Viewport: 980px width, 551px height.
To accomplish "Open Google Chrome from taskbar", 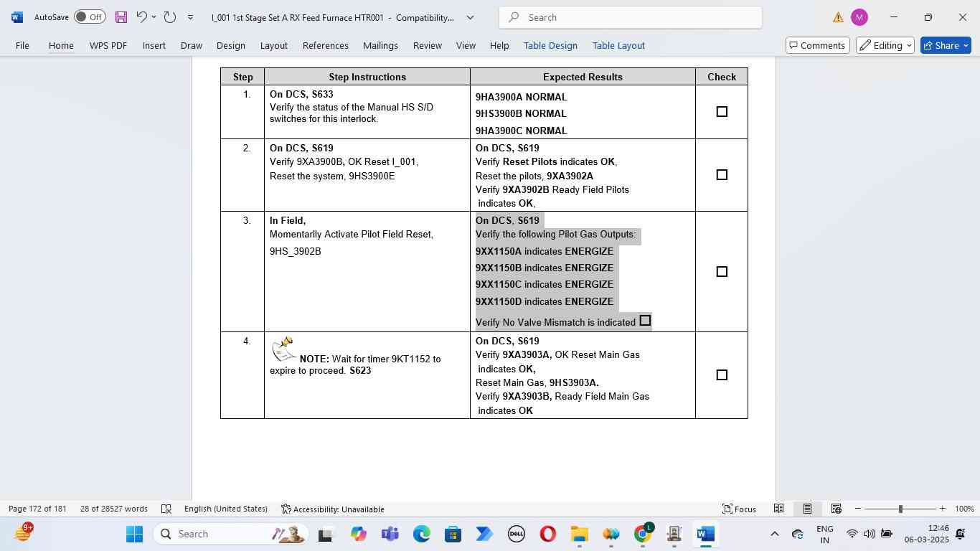I will point(643,534).
